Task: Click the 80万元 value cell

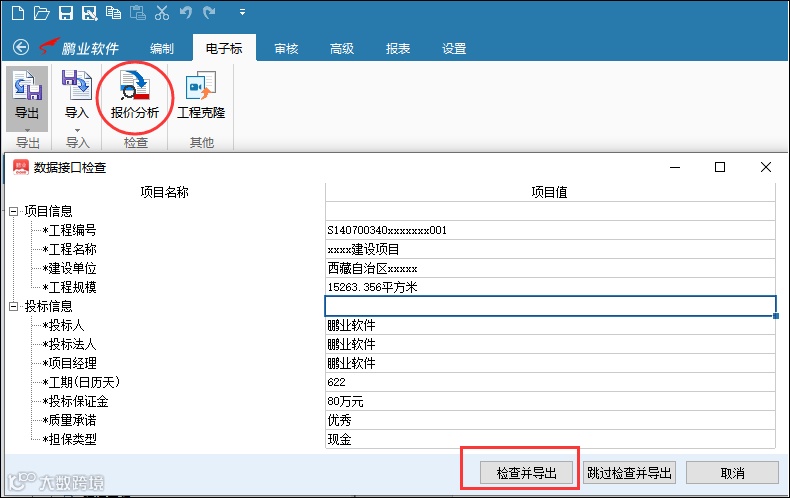Action: [x=550, y=401]
